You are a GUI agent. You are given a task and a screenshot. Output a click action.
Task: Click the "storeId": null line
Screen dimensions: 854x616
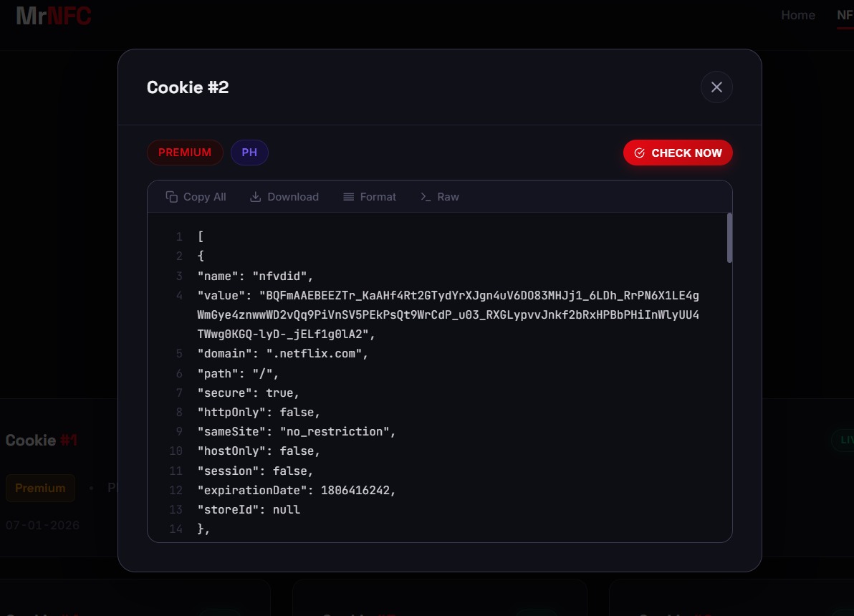pos(249,509)
